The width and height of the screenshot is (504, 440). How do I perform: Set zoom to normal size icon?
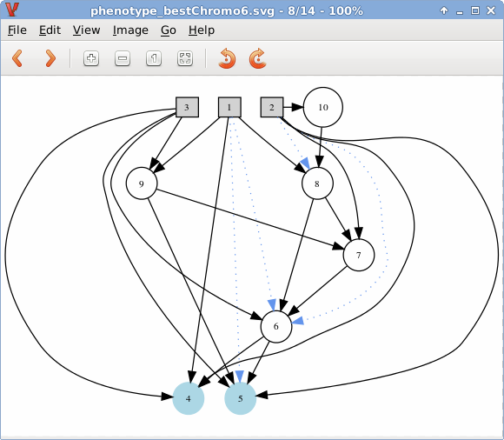(154, 58)
